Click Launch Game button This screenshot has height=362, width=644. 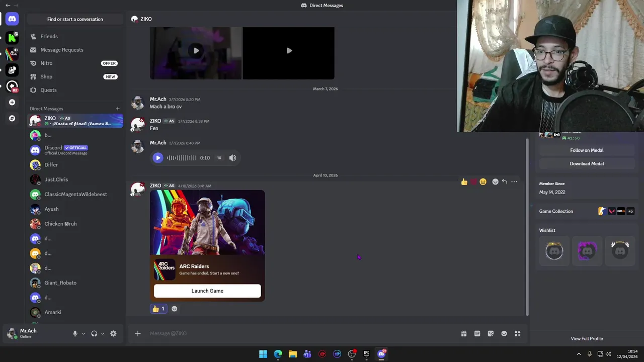click(207, 291)
